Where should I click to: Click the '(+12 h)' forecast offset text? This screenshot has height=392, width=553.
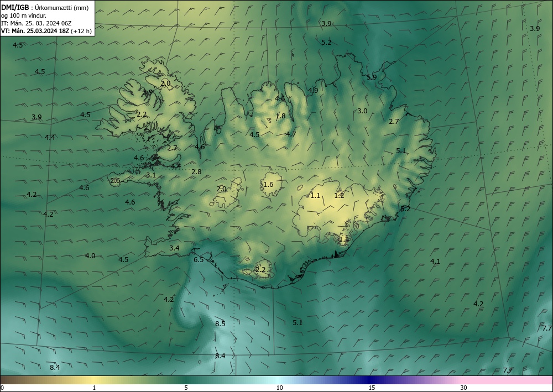(x=81, y=31)
